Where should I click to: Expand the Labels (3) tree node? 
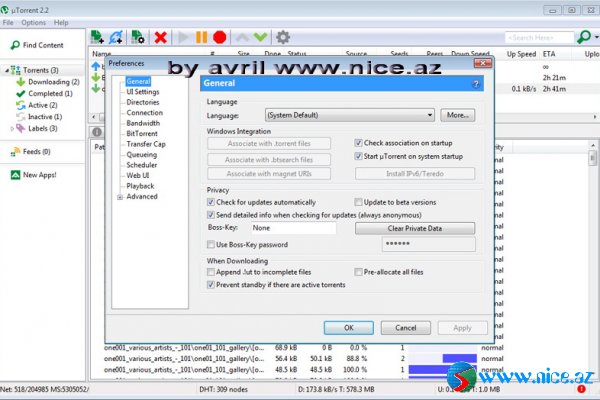pos(12,129)
